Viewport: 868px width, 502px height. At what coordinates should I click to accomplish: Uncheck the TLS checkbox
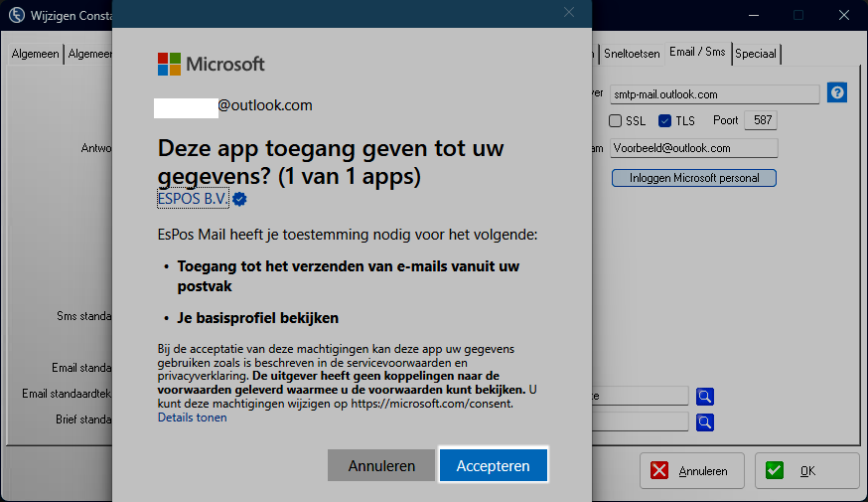[x=664, y=121]
